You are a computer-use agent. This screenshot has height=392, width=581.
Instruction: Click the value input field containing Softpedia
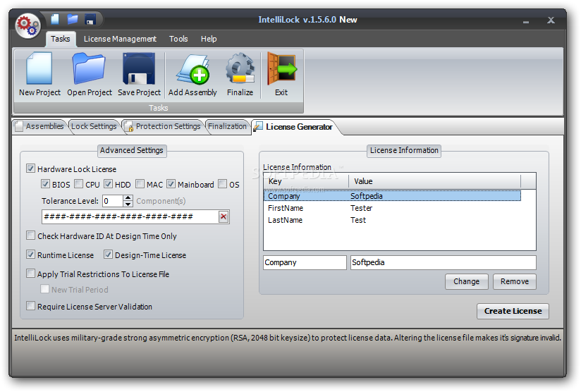[x=444, y=262]
